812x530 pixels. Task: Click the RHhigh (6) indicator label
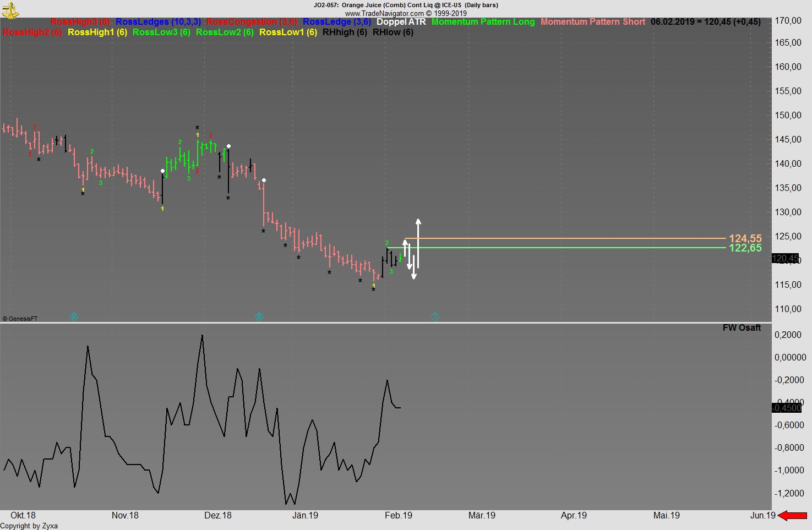(345, 32)
